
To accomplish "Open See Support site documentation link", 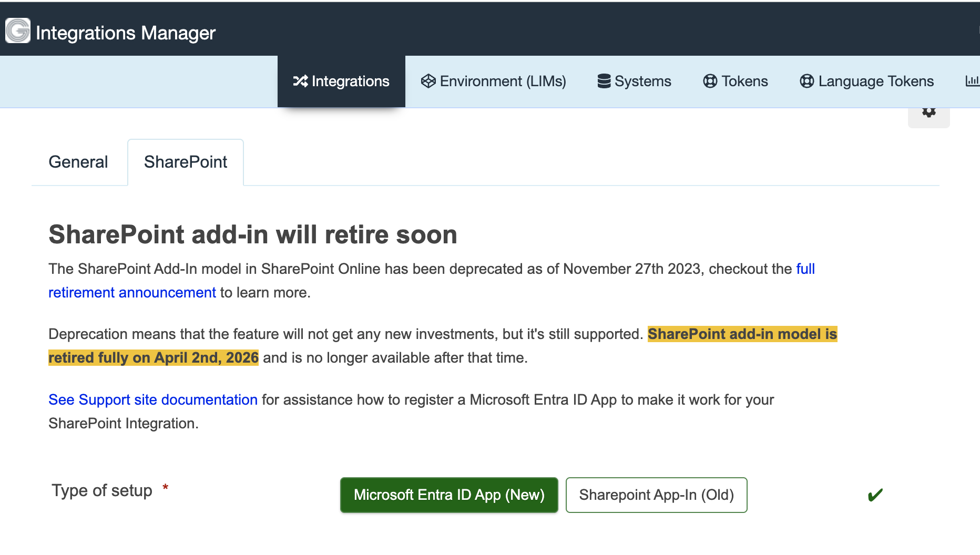I will 153,399.
